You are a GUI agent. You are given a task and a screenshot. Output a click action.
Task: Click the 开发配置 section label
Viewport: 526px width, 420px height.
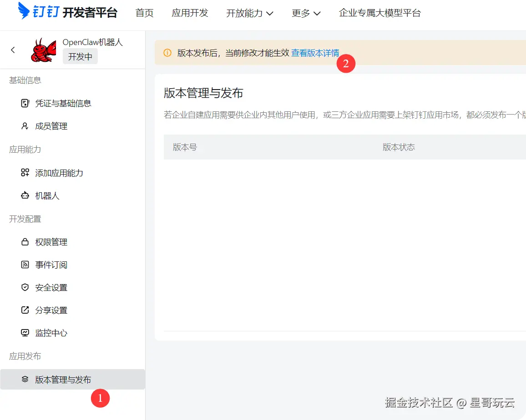tap(25, 219)
